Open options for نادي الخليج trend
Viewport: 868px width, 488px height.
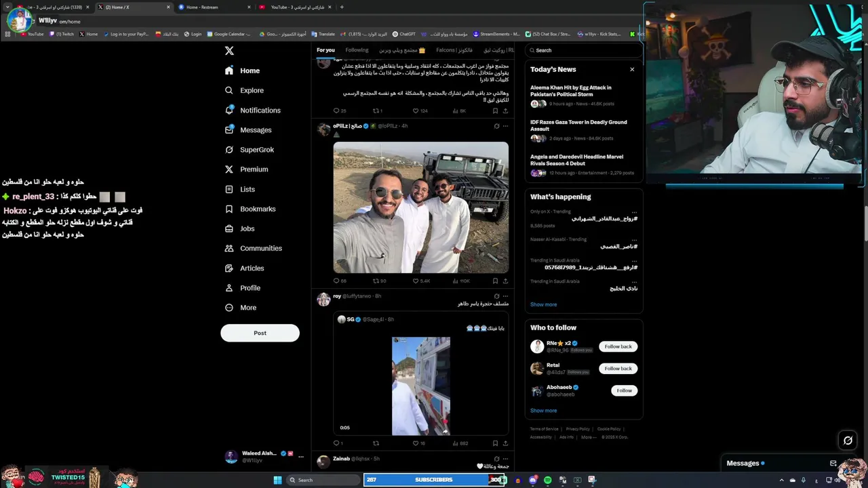pyautogui.click(x=634, y=281)
